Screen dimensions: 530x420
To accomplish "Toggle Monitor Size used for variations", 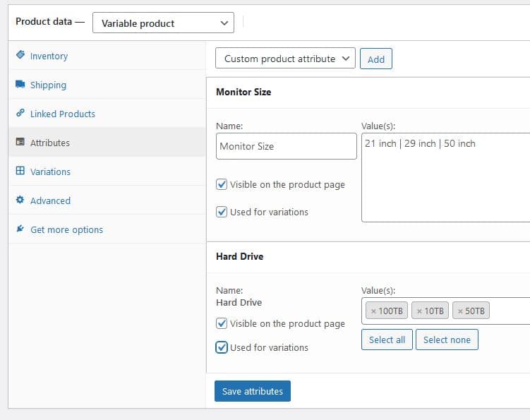I will point(222,212).
